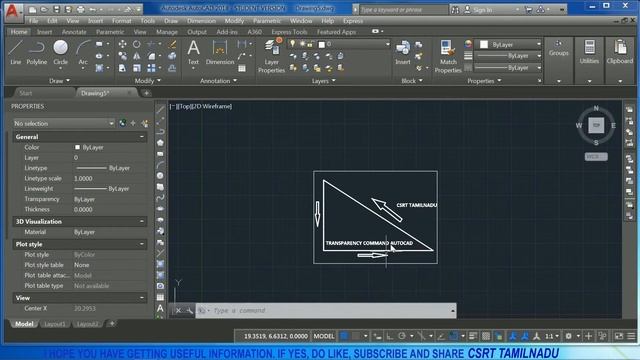Click the customization menu icon in status bar
Screen dimensions: 640x360
pos(631,336)
